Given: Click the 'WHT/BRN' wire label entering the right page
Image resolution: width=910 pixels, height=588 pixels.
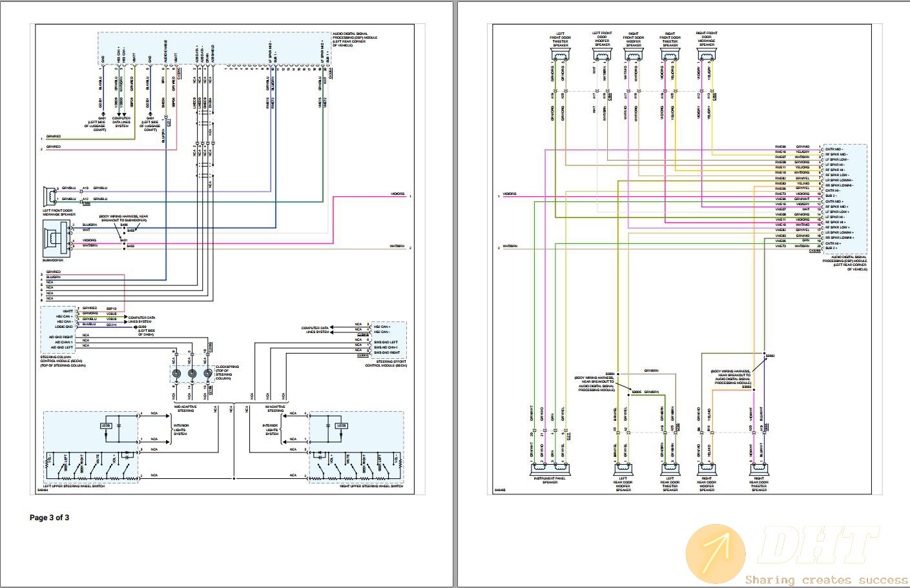Looking at the screenshot, I should (x=511, y=246).
